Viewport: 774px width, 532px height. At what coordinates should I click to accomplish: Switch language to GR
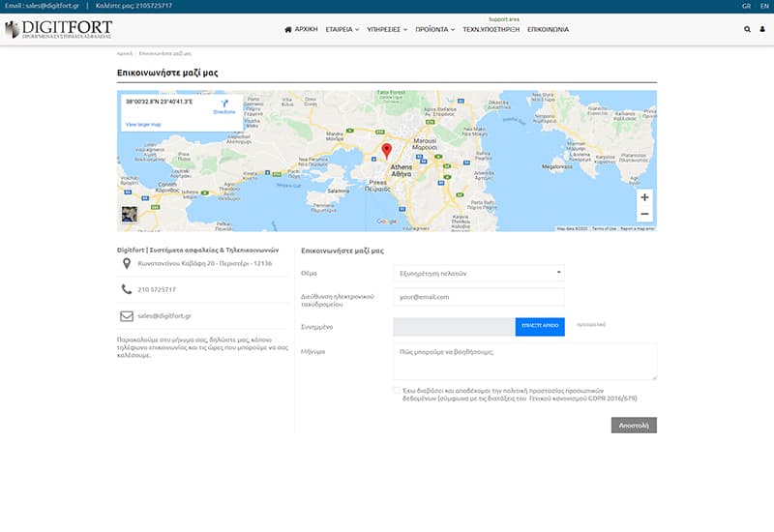tap(746, 6)
